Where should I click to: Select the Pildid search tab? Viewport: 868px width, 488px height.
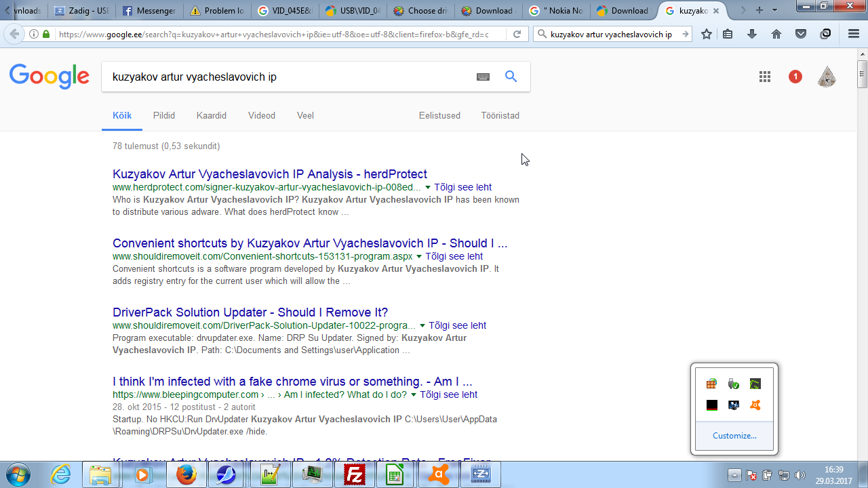(x=164, y=116)
